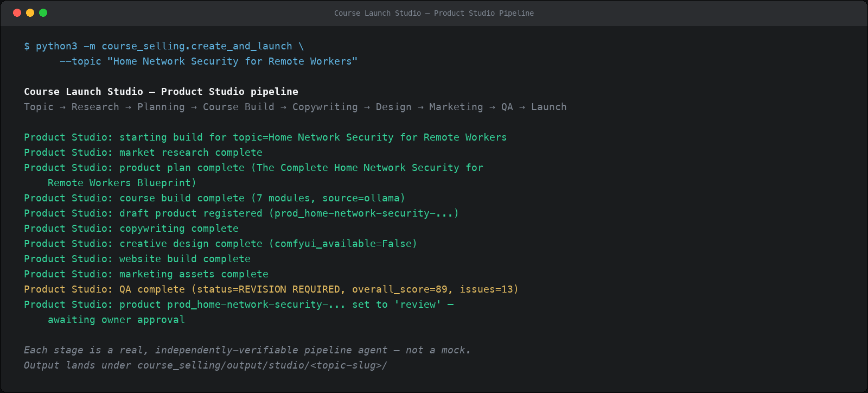Click the 'Copywriting' stage in the pipeline line

(325, 107)
